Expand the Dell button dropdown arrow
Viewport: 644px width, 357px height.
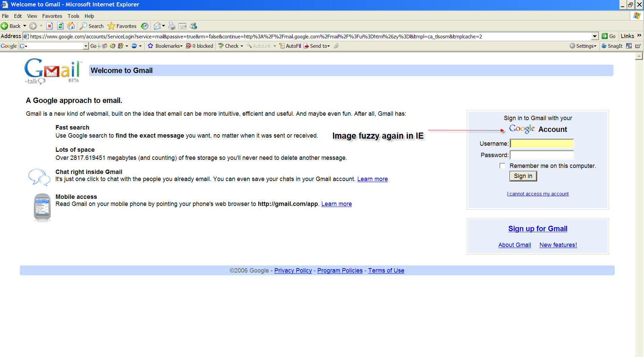[x=140, y=46]
